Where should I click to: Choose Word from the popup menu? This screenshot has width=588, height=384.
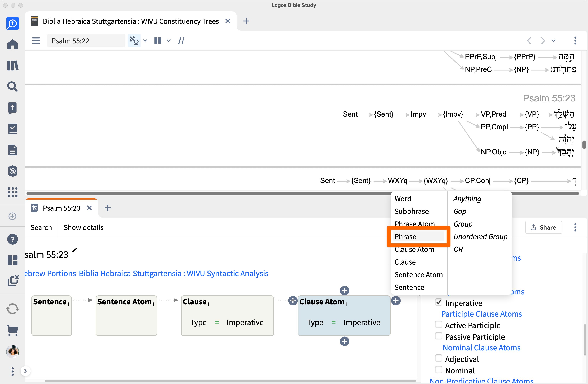(x=403, y=199)
